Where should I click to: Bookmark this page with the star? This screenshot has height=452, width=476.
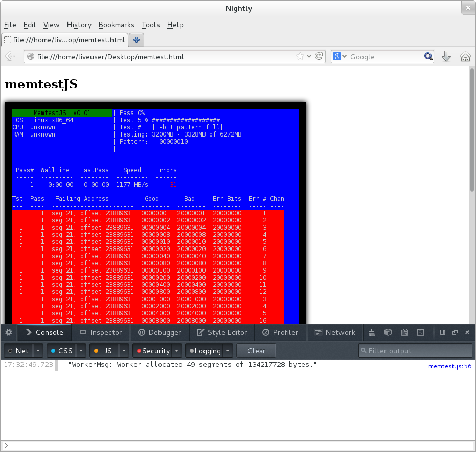[x=300, y=57]
